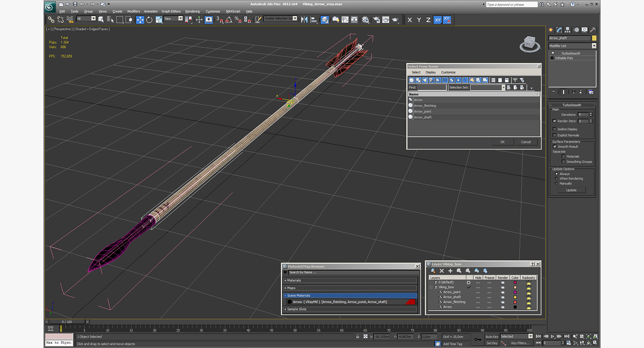Image resolution: width=644 pixels, height=348 pixels.
Task: Open the Motion command panel tab
Action: pyautogui.click(x=577, y=30)
